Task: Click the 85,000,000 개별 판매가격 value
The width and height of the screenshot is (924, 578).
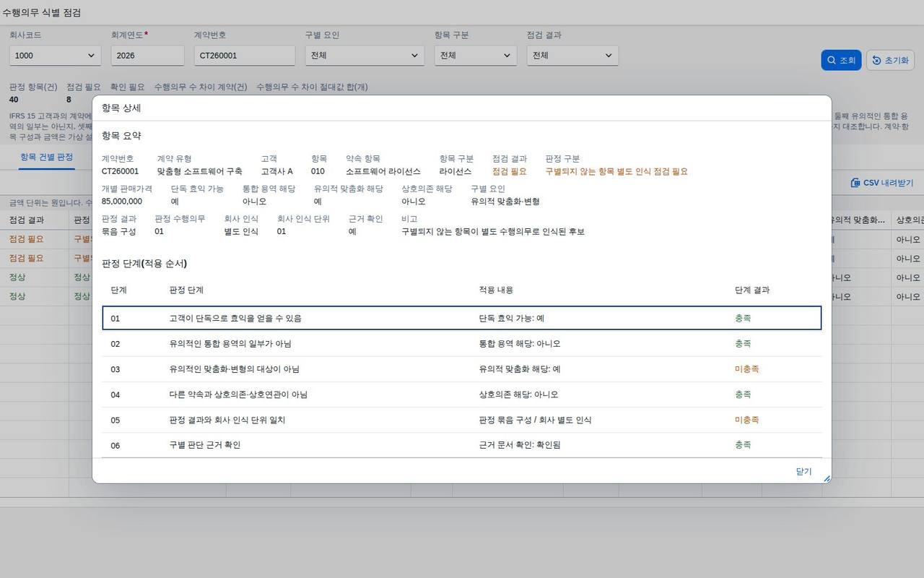Action: [x=122, y=202]
